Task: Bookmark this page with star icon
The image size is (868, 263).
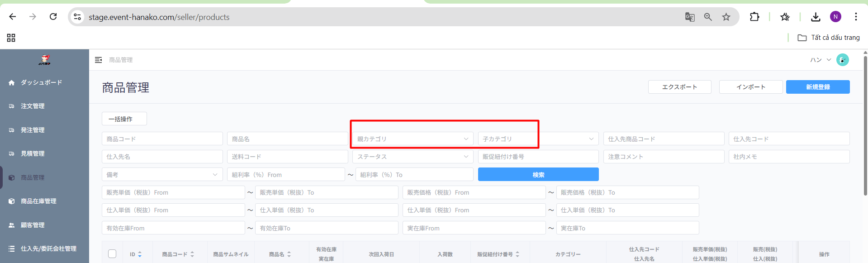Action: pyautogui.click(x=726, y=17)
